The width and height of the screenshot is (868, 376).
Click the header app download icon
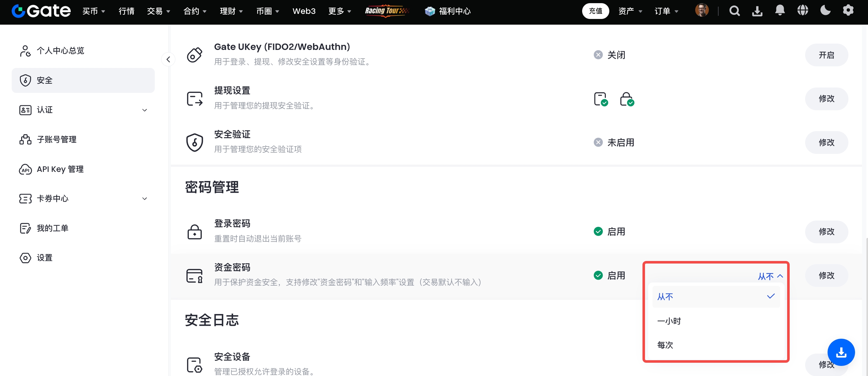click(x=757, y=11)
